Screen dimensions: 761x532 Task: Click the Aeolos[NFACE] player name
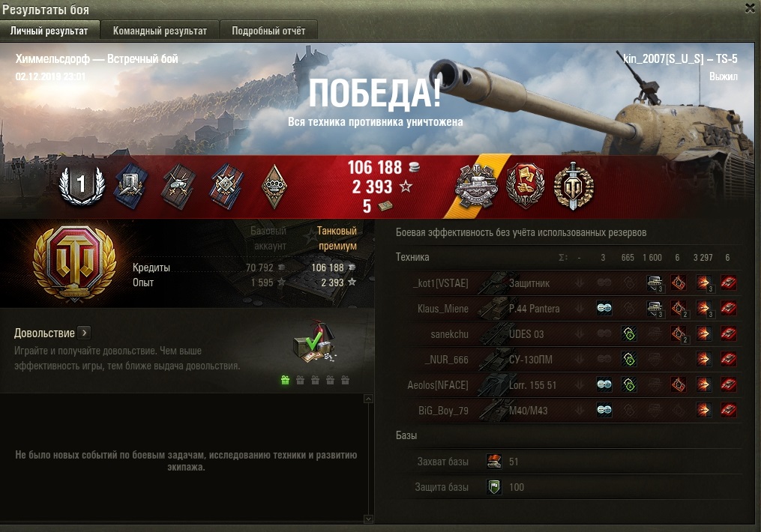tap(438, 385)
